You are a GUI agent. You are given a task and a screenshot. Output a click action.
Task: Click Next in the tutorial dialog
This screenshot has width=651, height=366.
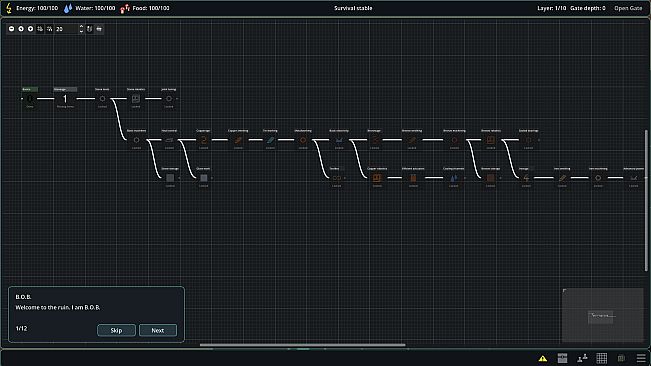click(x=158, y=330)
